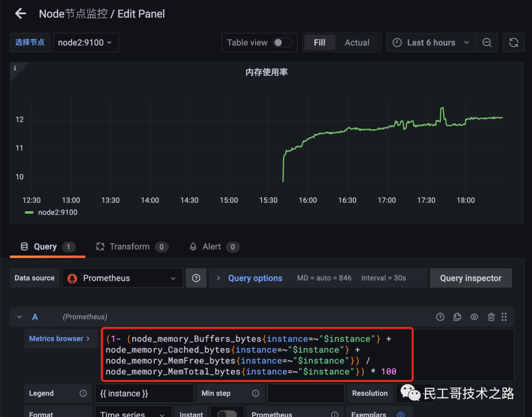The width and height of the screenshot is (532, 417).
Task: Select the Actual display mode
Action: coord(357,42)
